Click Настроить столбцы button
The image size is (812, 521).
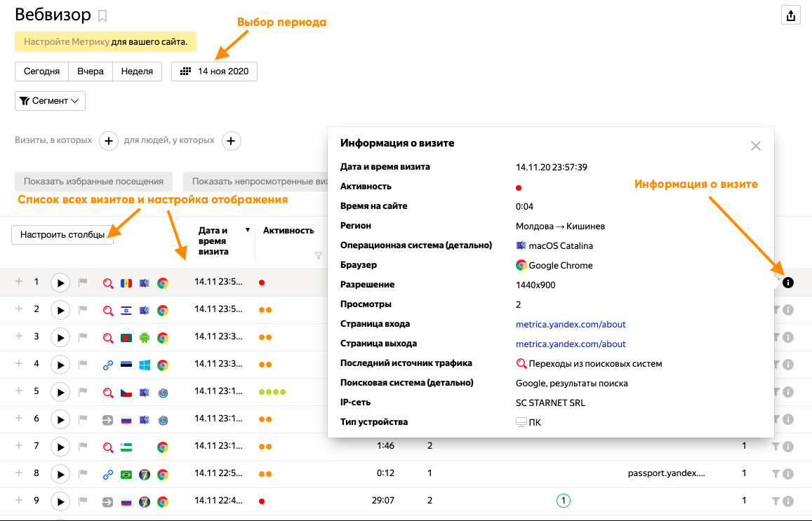click(x=62, y=235)
